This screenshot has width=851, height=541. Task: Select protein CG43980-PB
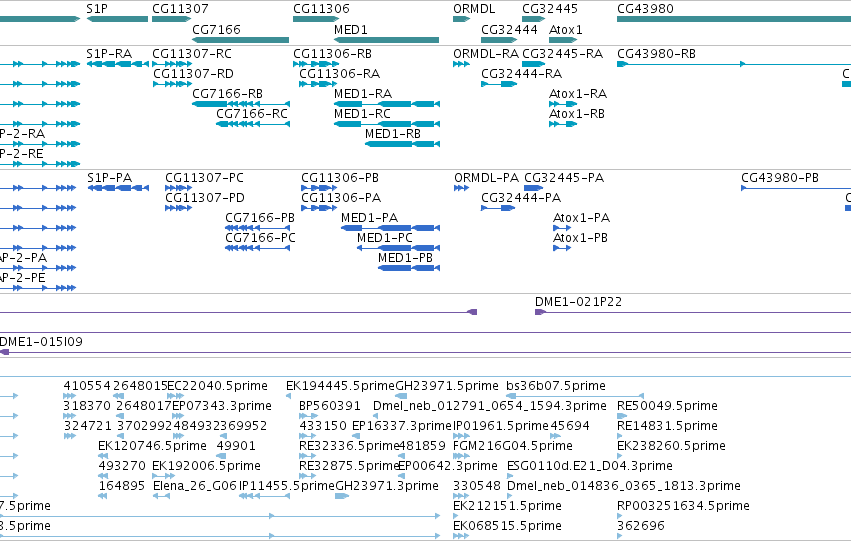(x=796, y=188)
